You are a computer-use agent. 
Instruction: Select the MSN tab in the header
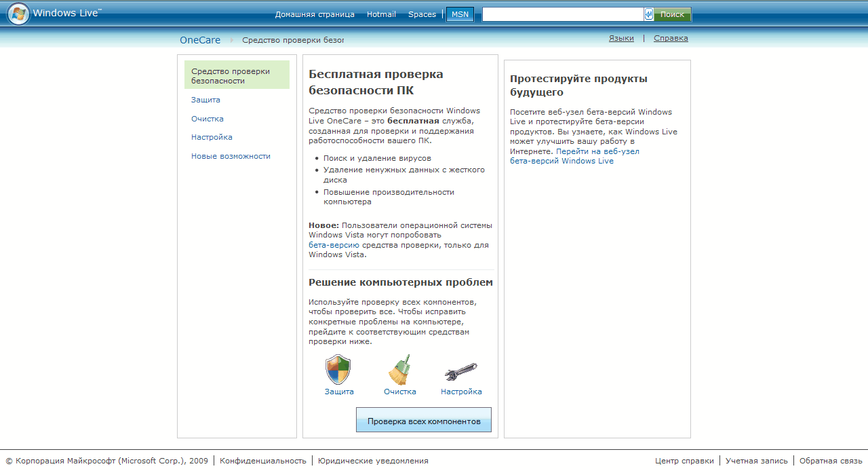460,14
